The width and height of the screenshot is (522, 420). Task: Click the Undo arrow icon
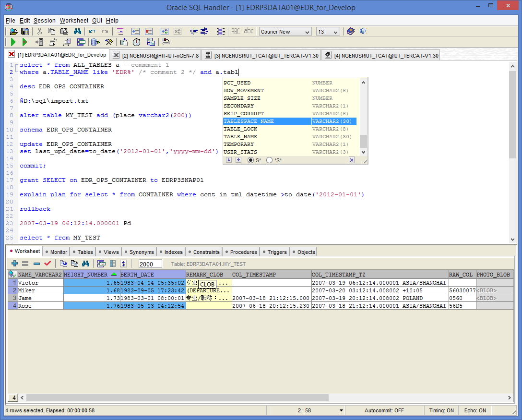pyautogui.click(x=92, y=31)
